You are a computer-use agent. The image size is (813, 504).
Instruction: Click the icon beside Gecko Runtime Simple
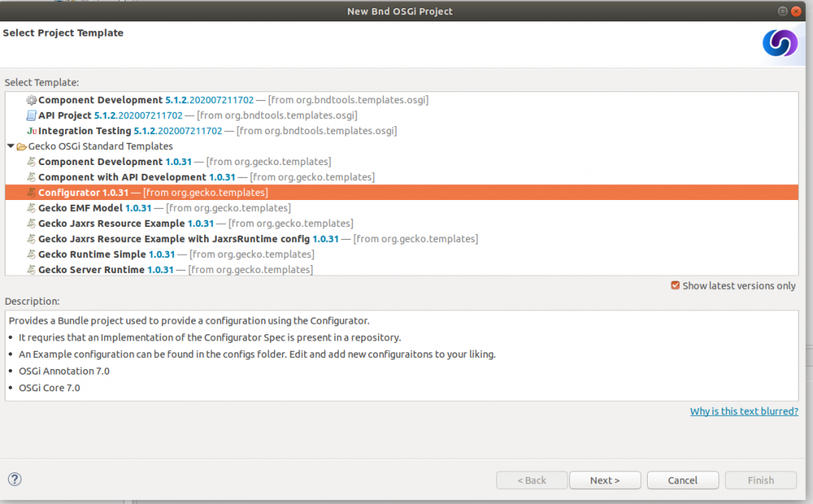(x=32, y=255)
